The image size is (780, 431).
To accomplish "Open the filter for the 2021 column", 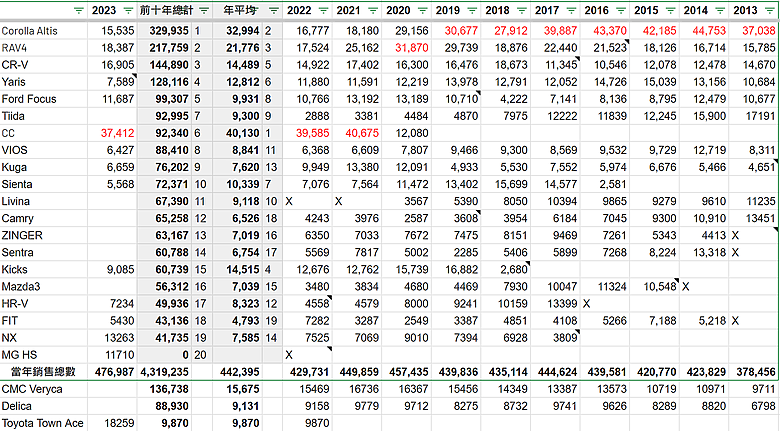I will tap(373, 10).
